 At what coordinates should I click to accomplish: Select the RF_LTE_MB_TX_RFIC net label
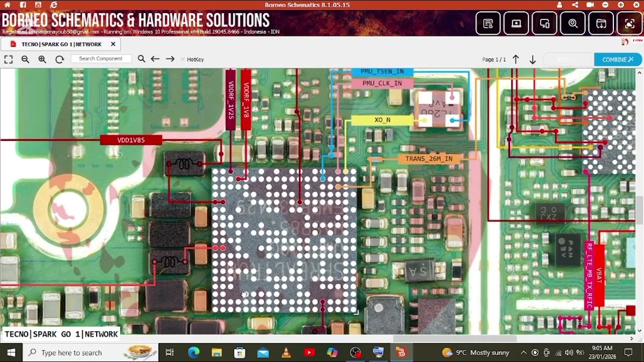(590, 275)
